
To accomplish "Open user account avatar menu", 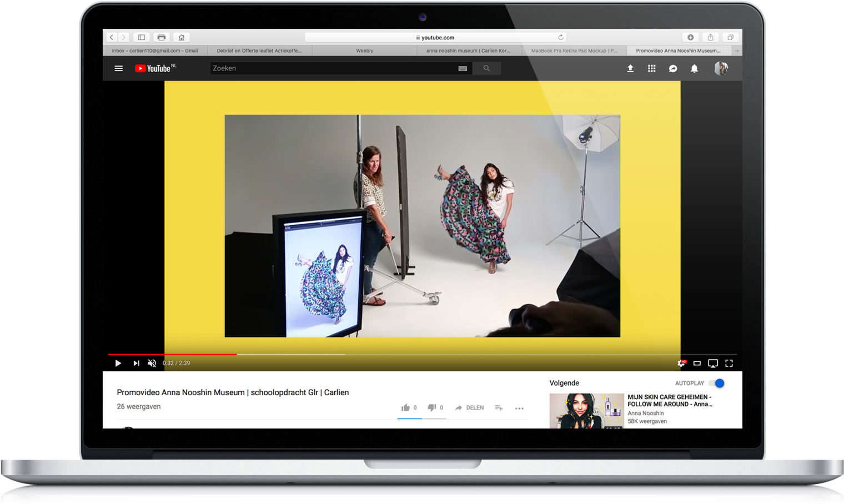I will click(721, 68).
